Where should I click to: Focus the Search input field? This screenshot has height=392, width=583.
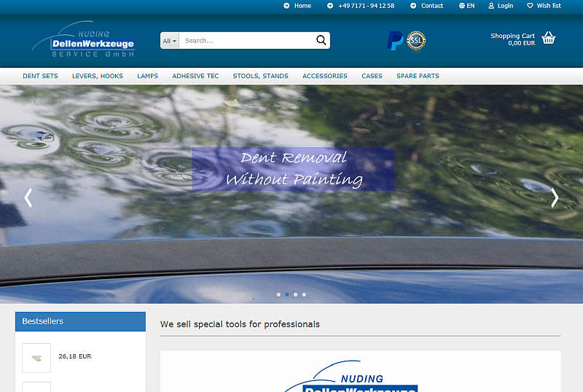click(247, 41)
